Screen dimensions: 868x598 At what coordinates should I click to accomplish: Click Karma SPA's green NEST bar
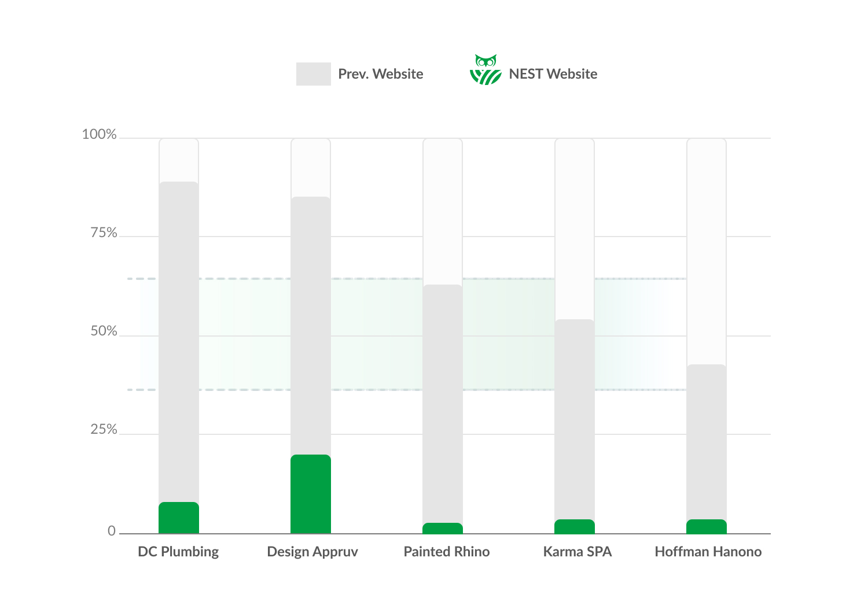[575, 526]
